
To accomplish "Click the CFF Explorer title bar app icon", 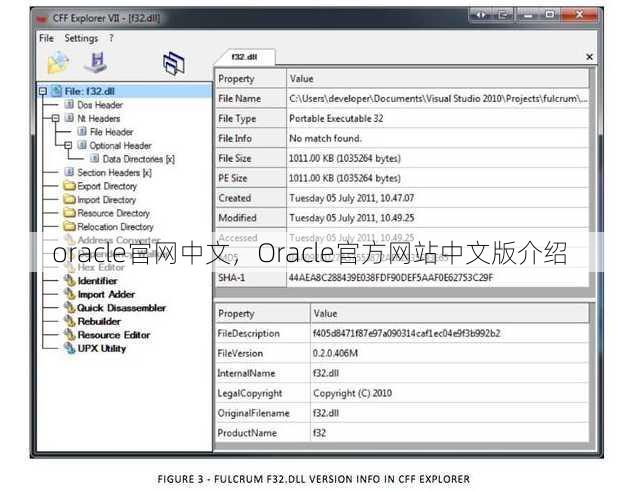I will [42, 18].
